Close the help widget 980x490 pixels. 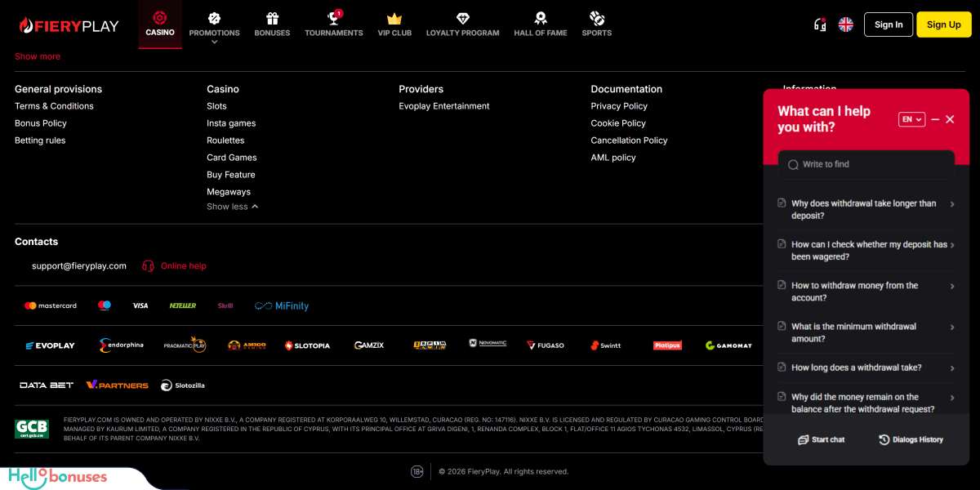click(x=950, y=119)
